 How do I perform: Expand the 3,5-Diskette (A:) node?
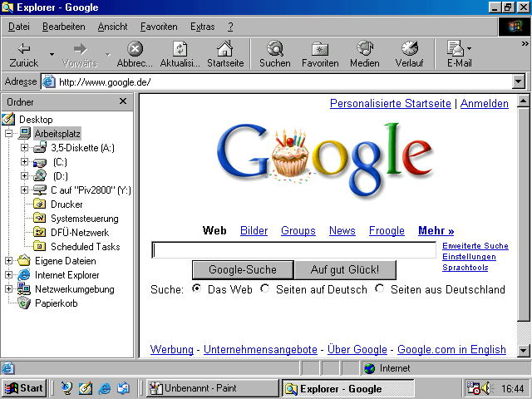(x=24, y=148)
